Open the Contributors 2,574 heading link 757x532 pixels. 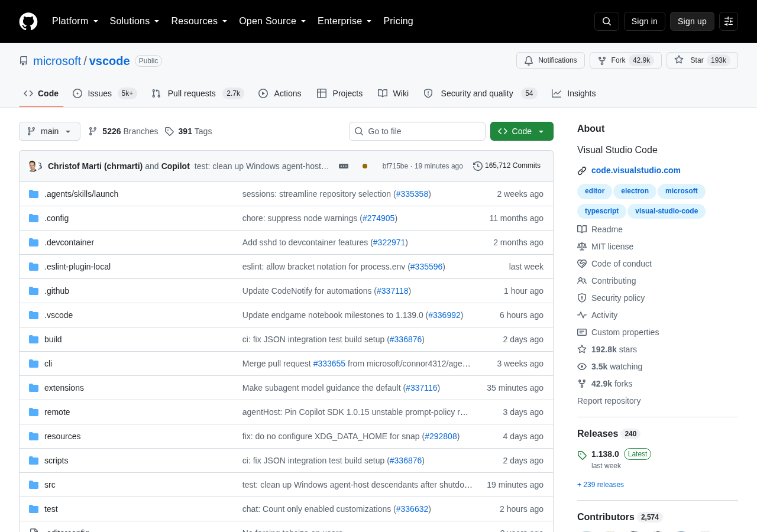(x=620, y=517)
